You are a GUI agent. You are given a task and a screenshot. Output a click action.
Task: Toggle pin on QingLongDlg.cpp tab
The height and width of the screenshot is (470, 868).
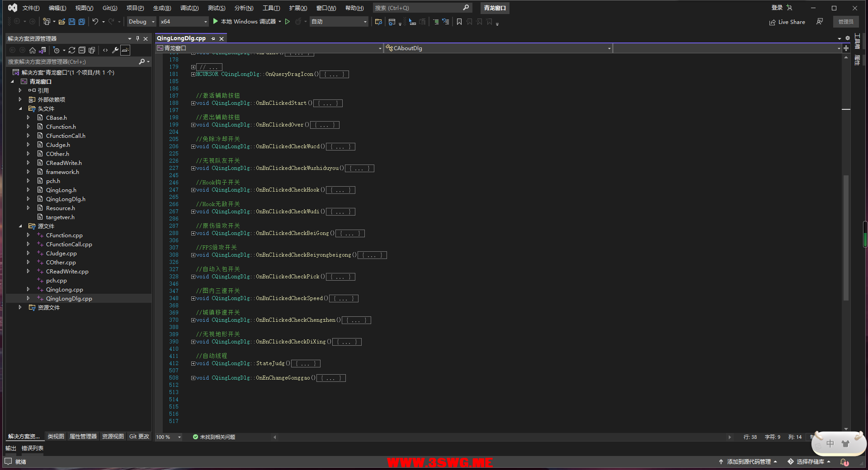213,39
